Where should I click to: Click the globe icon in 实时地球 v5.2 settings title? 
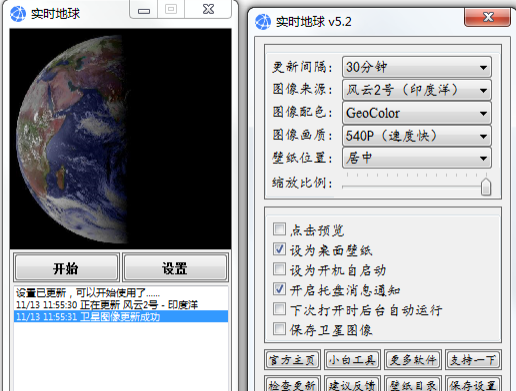coord(263,22)
